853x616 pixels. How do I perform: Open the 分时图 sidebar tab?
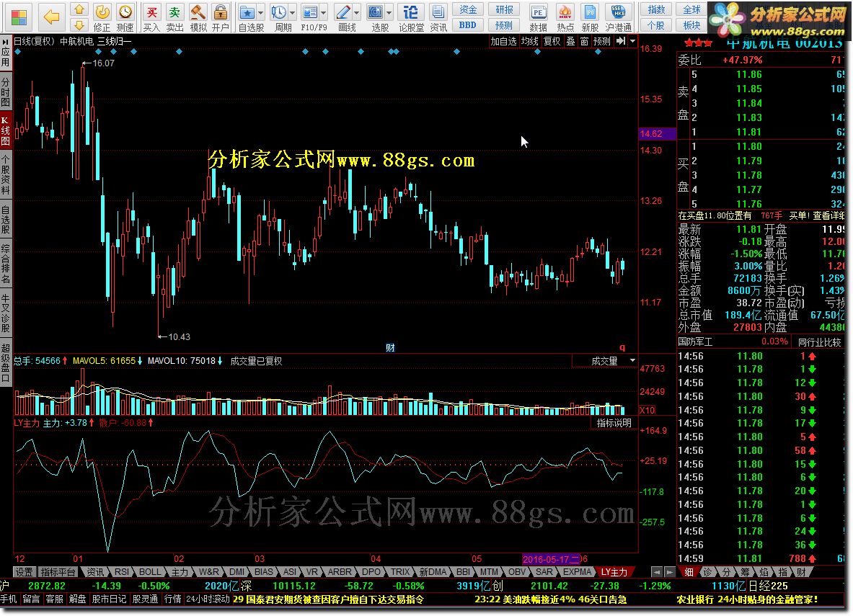coord(6,92)
